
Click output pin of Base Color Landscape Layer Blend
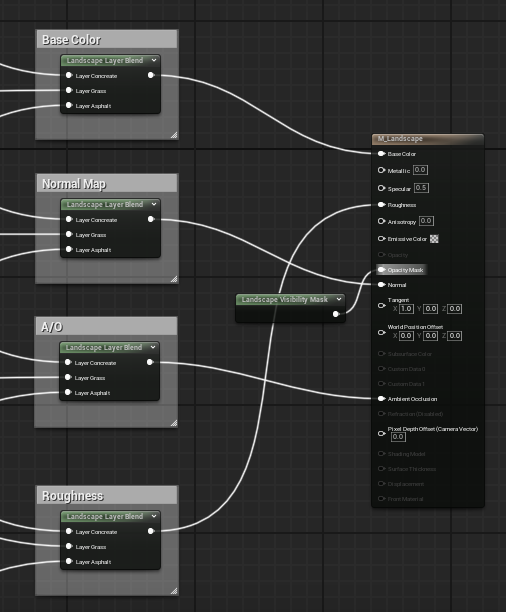pyautogui.click(x=151, y=75)
